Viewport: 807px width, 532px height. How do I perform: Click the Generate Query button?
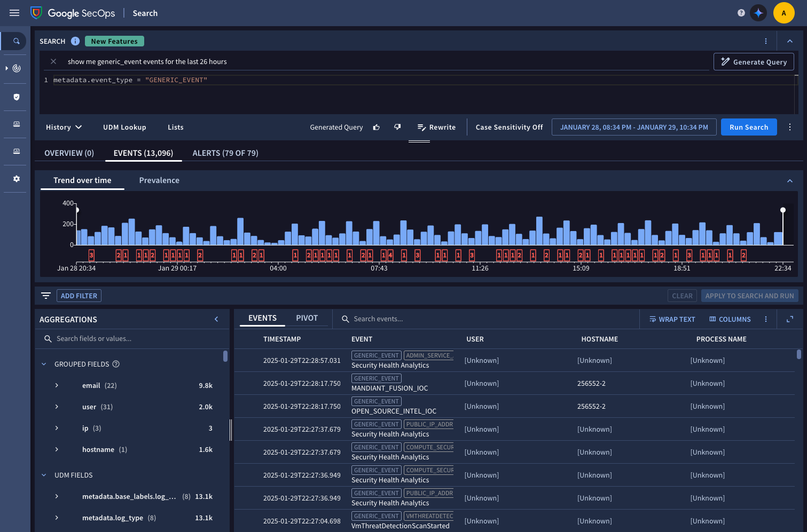(x=753, y=62)
